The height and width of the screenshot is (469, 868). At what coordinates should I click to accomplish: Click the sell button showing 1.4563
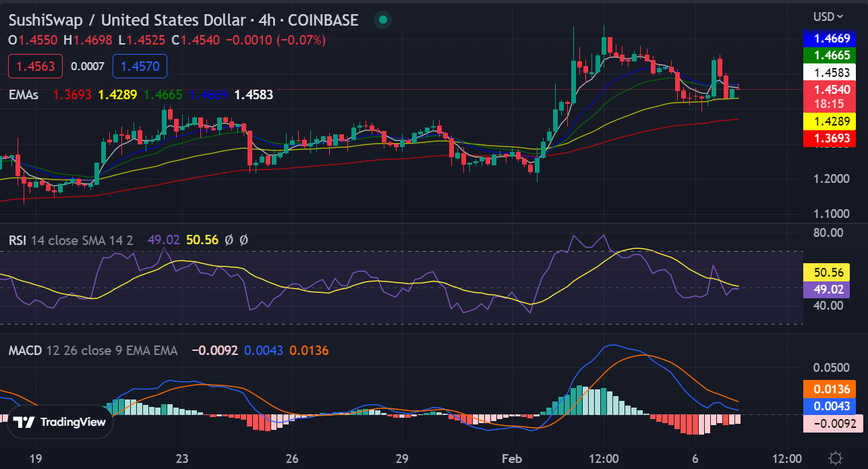34,66
